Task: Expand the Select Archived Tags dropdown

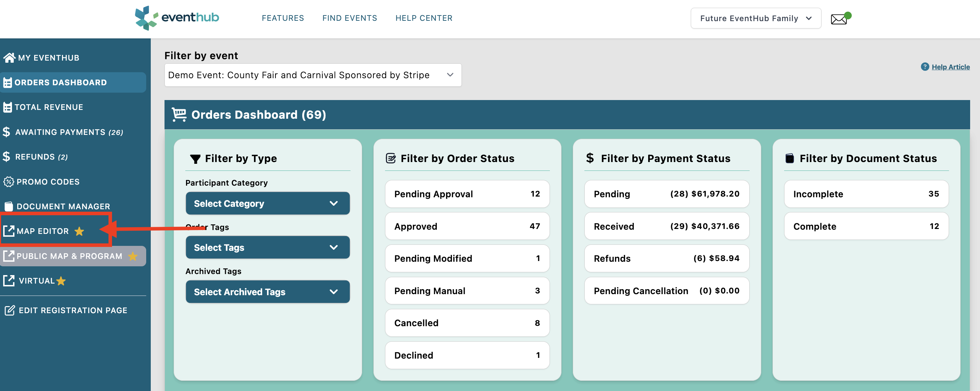Action: tap(267, 292)
